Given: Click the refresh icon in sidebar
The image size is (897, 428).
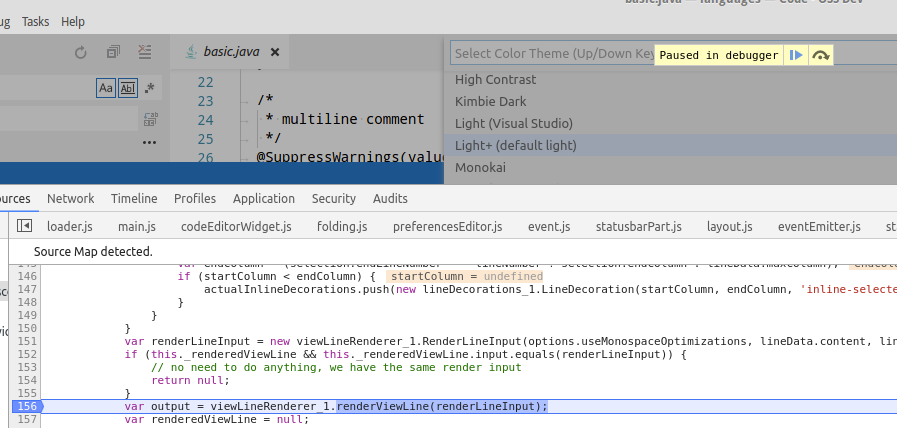Looking at the screenshot, I should pos(81,53).
